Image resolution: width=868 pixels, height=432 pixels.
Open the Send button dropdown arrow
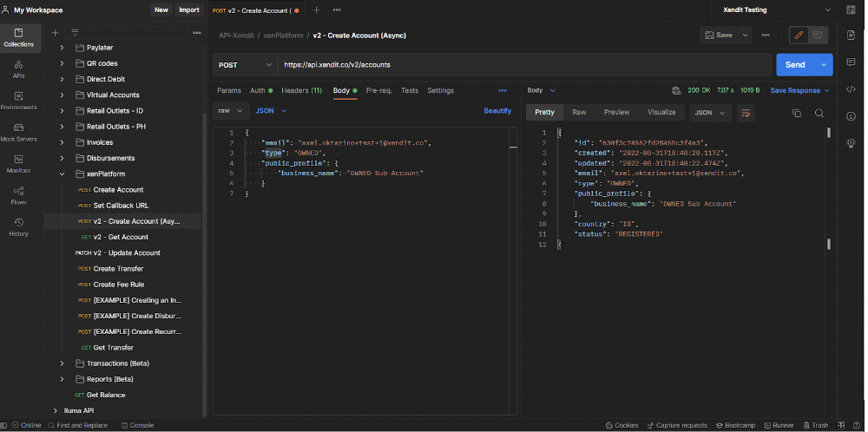point(824,65)
